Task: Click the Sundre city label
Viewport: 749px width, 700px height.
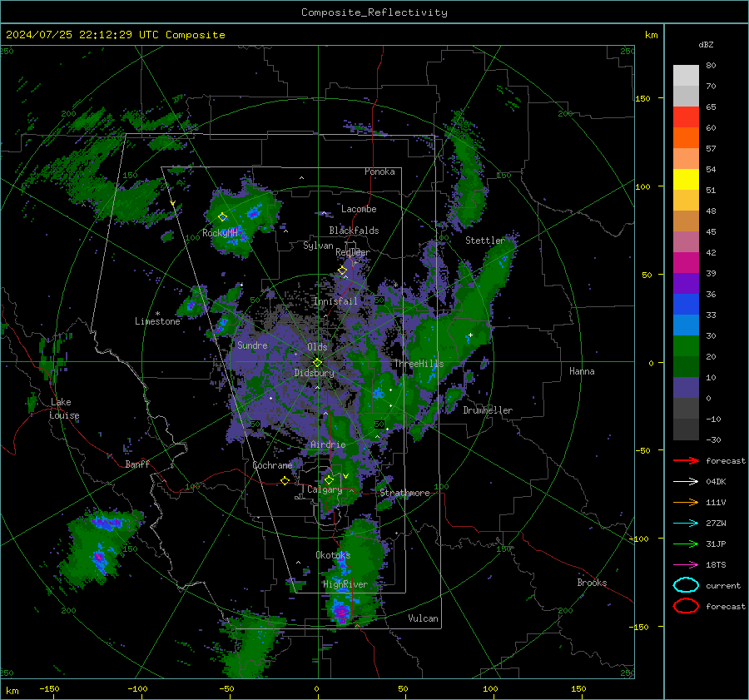Action: point(252,345)
